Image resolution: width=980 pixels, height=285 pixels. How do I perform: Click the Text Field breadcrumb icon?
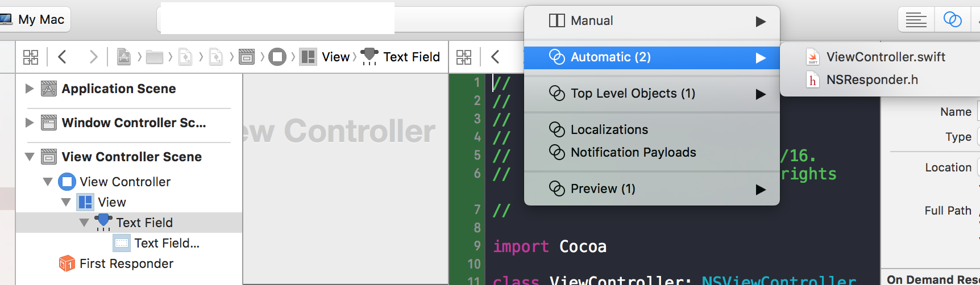369,56
